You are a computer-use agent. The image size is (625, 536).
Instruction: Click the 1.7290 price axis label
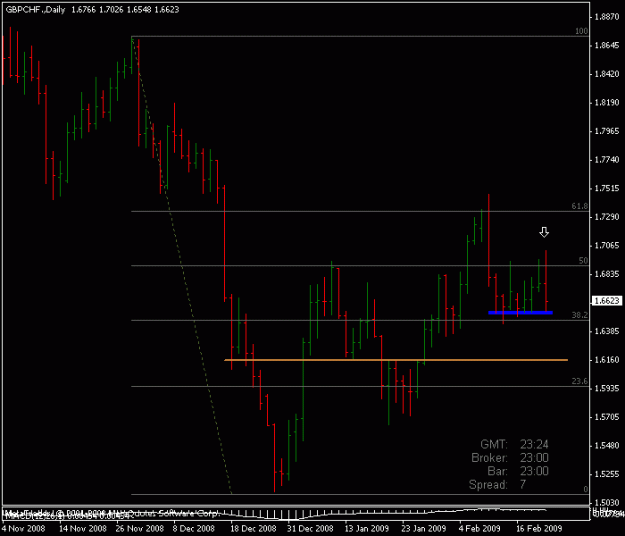[607, 217]
